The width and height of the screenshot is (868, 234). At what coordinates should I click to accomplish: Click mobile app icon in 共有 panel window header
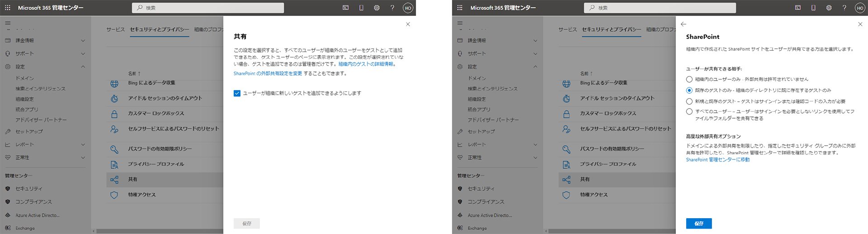(x=361, y=8)
